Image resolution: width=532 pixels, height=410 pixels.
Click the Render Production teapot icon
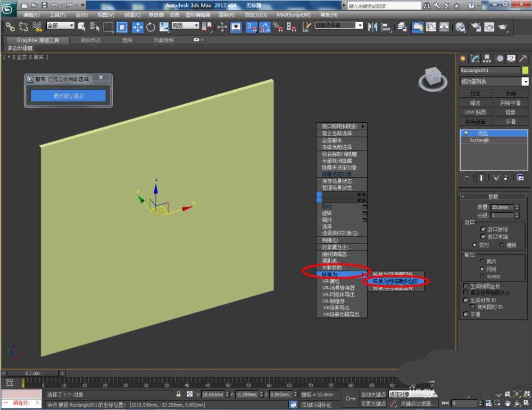coord(503,27)
